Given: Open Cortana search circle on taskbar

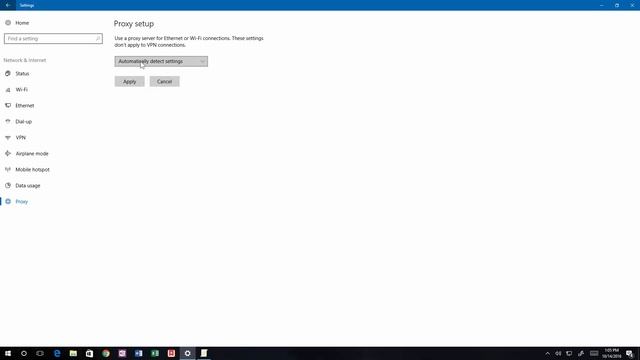Looking at the screenshot, I should [x=24, y=353].
